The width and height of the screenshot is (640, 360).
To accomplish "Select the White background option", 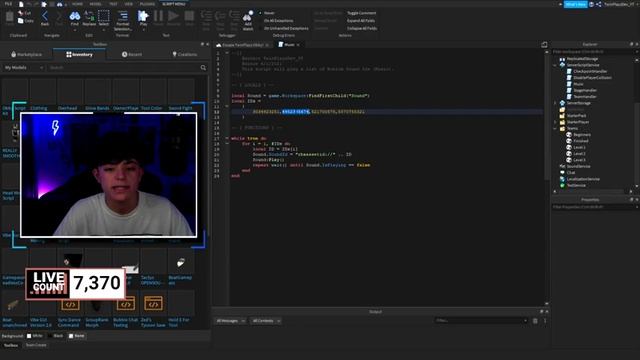I will click(34, 336).
